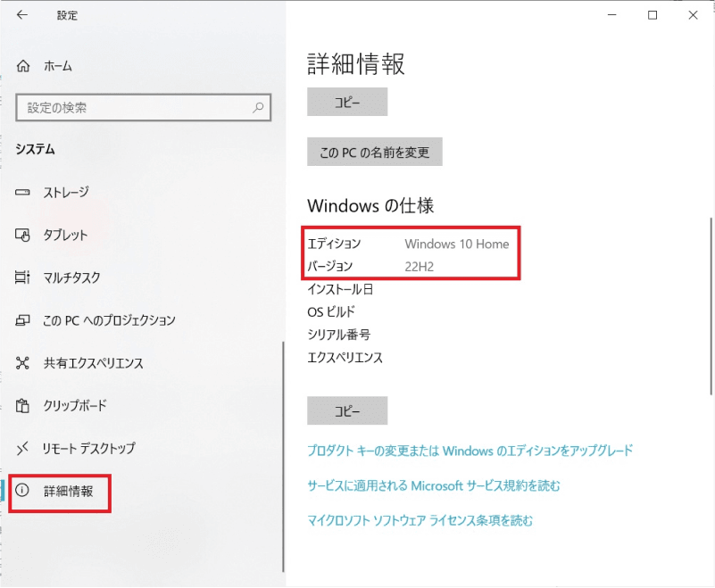Image resolution: width=715 pixels, height=588 pixels.
Task: Click the クリップボード clipboard icon
Action: click(22, 405)
